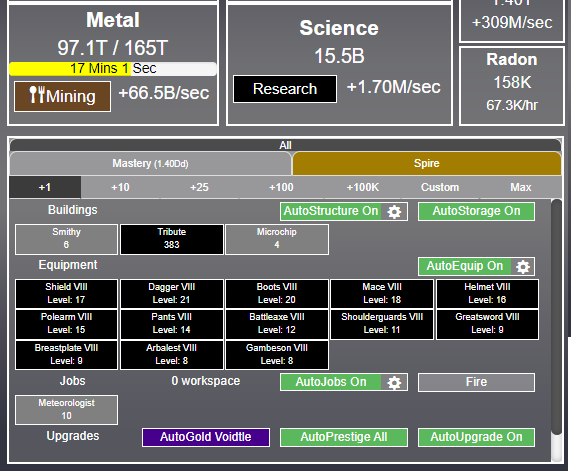This screenshot has height=471, width=571.
Task: Open AutoStructure settings gear icon
Action: point(394,212)
